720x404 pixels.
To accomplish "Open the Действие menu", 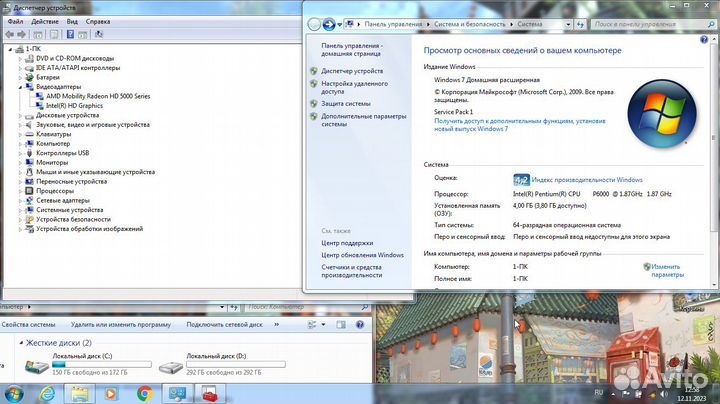I will coord(45,22).
